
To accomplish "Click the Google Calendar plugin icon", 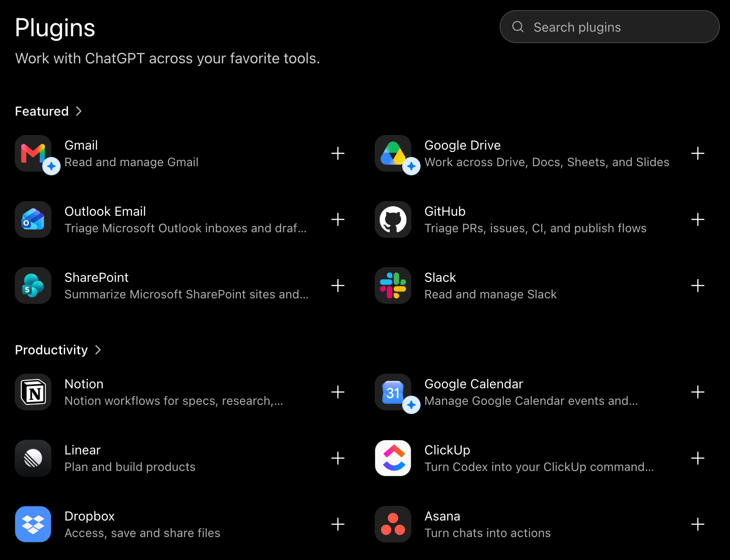I will pyautogui.click(x=393, y=392).
